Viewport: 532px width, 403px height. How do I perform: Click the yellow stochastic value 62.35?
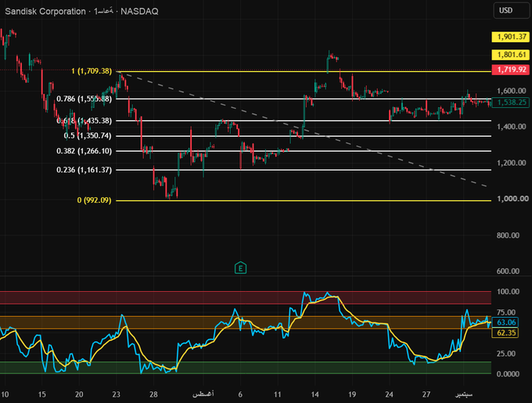[x=505, y=333]
